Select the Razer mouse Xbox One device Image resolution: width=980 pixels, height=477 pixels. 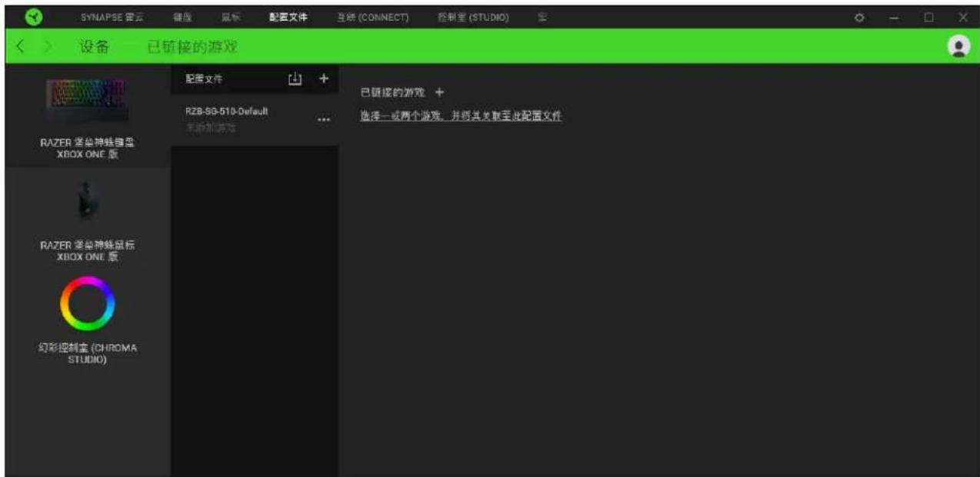coord(89,220)
